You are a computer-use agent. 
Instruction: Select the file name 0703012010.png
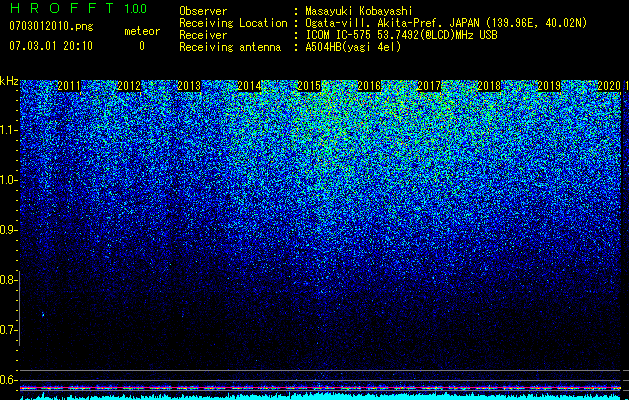pos(51,26)
